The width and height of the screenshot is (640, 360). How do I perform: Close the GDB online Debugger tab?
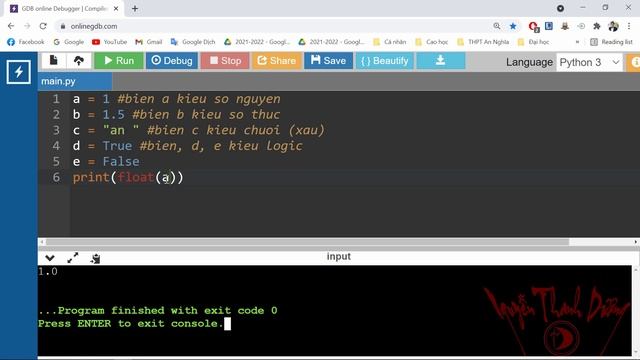pyautogui.click(x=116, y=9)
